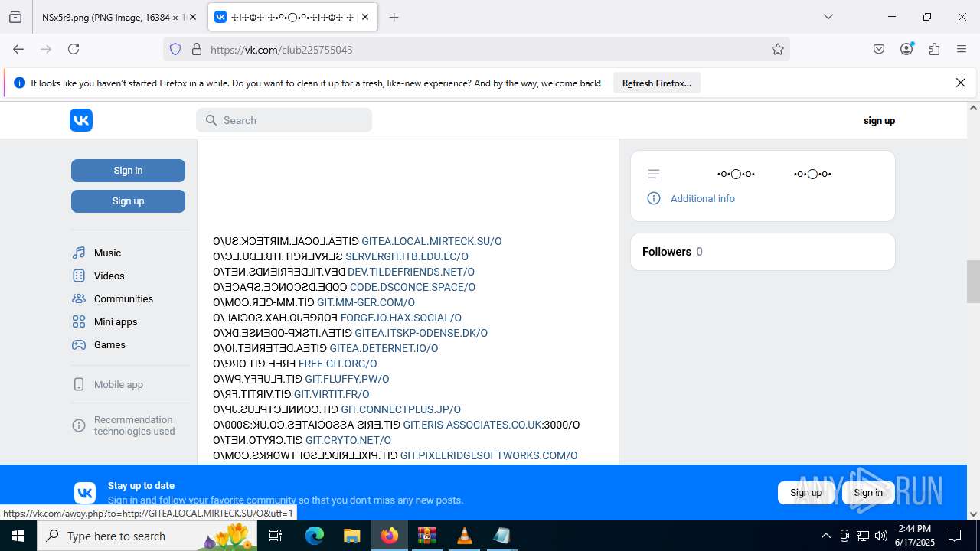Viewport: 980px width, 551px height.
Task: Open the FORGEJO.HAX.SOCIAL/O link
Action: [x=401, y=318]
